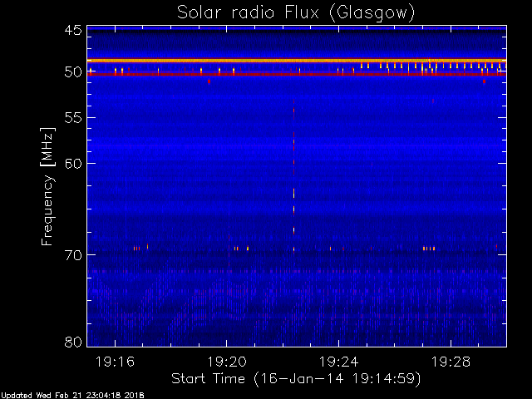Click the 80 frequency tick label
Viewport: 532px width, 399px height.
(73, 342)
